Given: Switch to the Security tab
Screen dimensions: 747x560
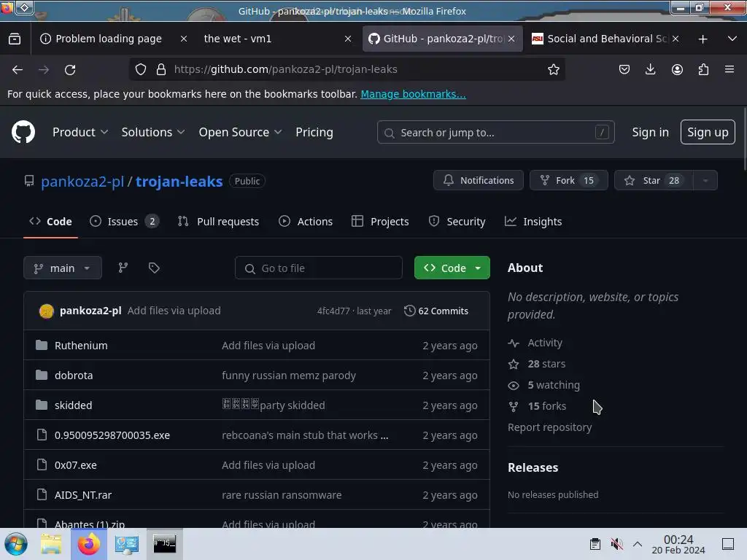Looking at the screenshot, I should coord(457,222).
